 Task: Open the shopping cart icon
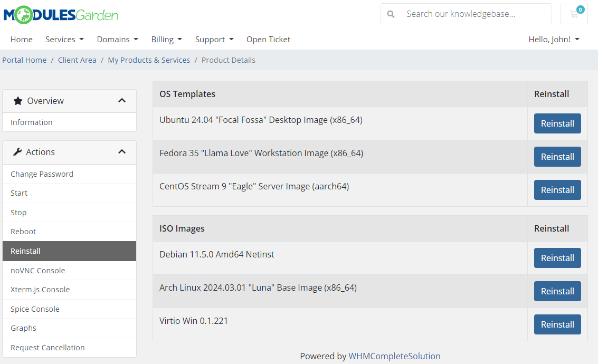pos(574,14)
